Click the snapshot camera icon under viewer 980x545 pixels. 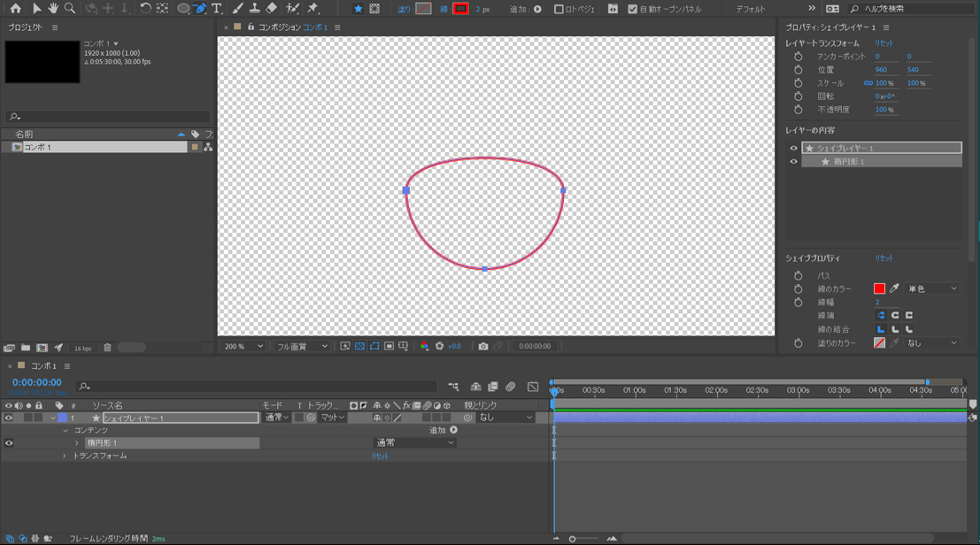point(482,347)
